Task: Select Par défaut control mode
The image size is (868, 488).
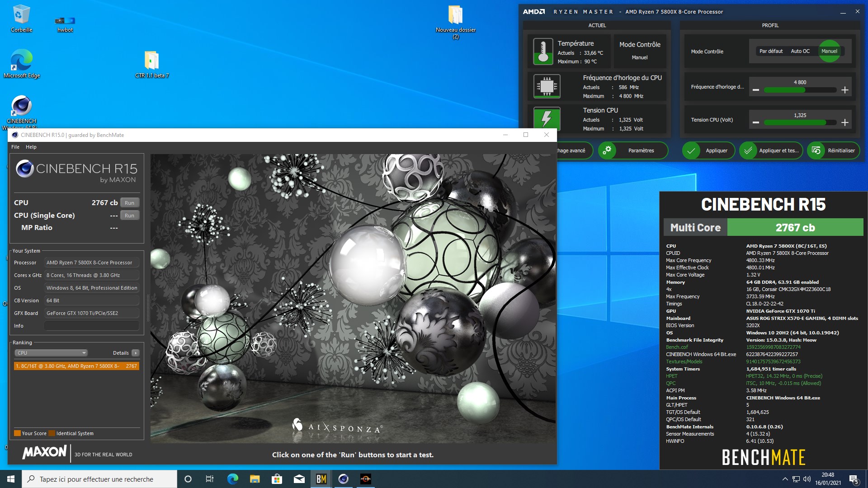Action: [771, 51]
